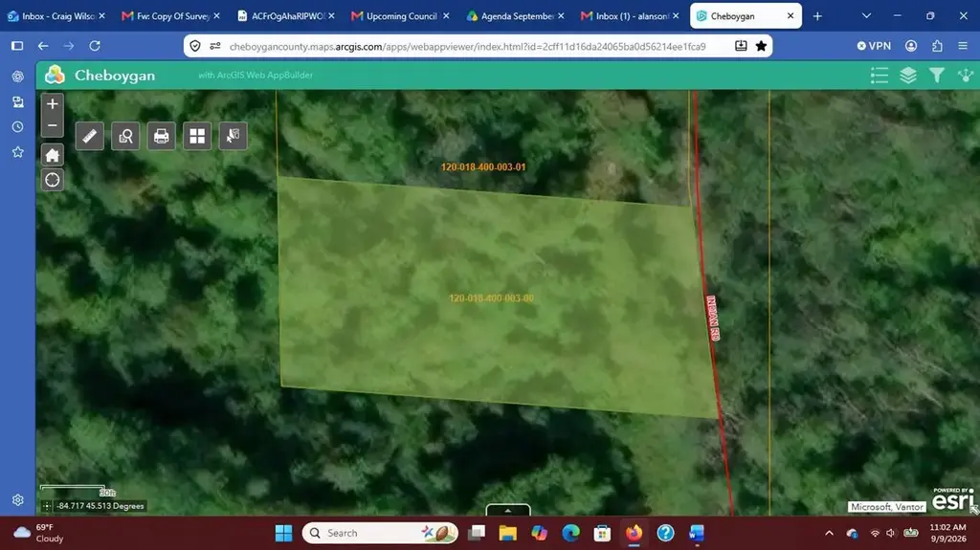Image resolution: width=980 pixels, height=550 pixels.
Task: Open History in the sidebar
Action: point(17,127)
